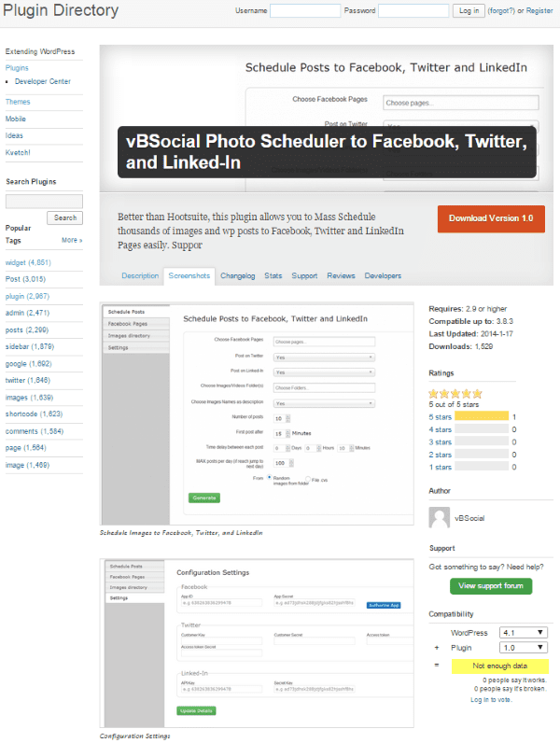Screen dimensions: 560x743
Task: Click the vBSocial author avatar
Action: pyautogui.click(x=439, y=518)
